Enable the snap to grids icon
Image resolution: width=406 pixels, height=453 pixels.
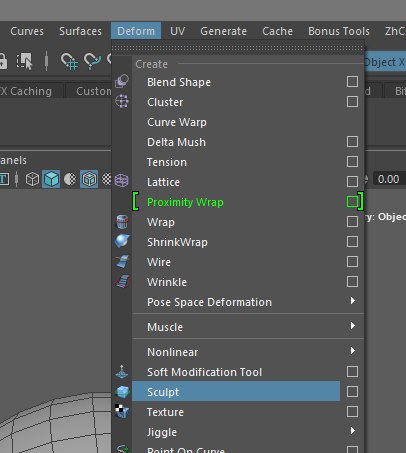pos(69,61)
